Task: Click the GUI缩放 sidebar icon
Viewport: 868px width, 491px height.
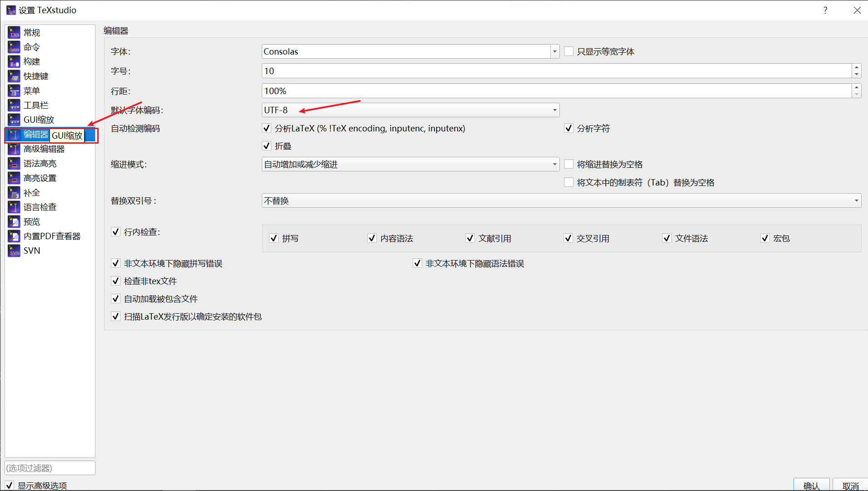Action: pyautogui.click(x=14, y=120)
